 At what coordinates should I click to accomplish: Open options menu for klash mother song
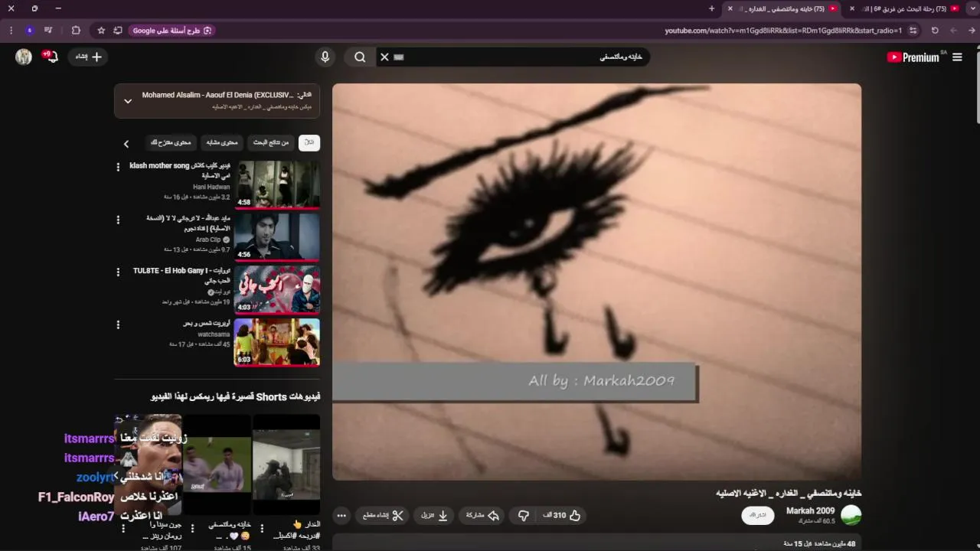pyautogui.click(x=118, y=167)
